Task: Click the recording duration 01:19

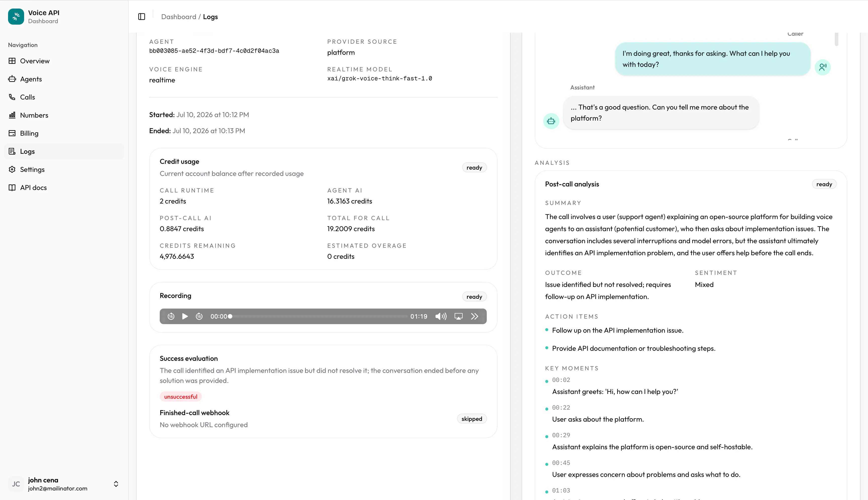Action: tap(419, 316)
